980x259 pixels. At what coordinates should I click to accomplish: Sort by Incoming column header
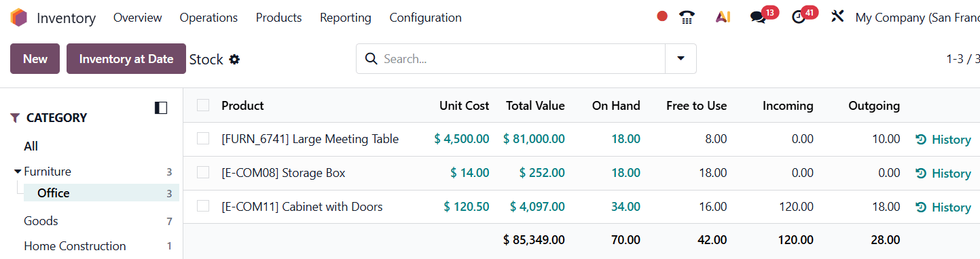click(x=788, y=106)
